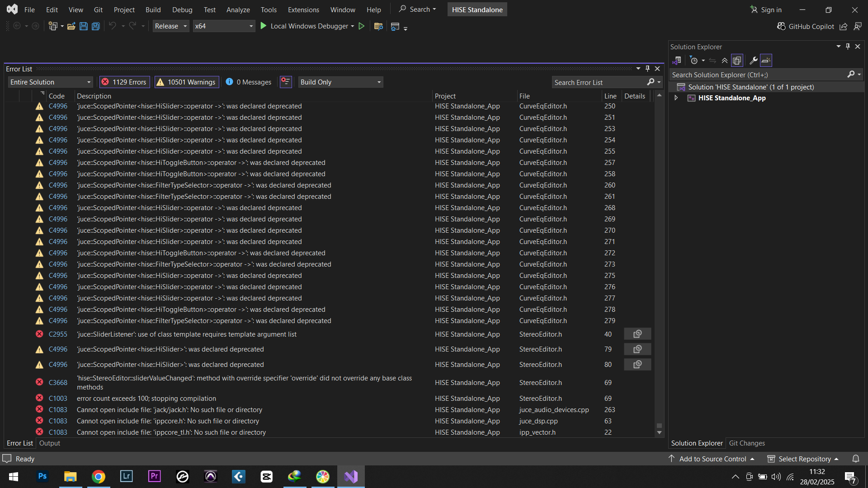The width and height of the screenshot is (868, 488).
Task: Save the current file with the floppy icon
Action: pyautogui.click(x=84, y=26)
